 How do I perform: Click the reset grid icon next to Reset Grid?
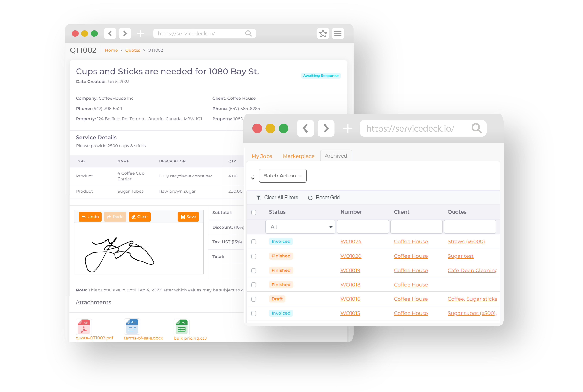pos(309,198)
